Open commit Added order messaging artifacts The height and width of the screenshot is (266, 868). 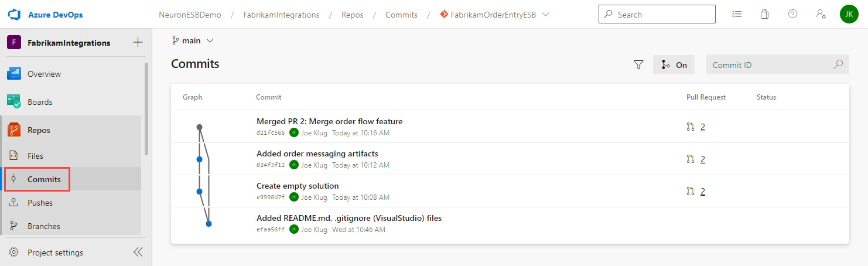tap(317, 154)
